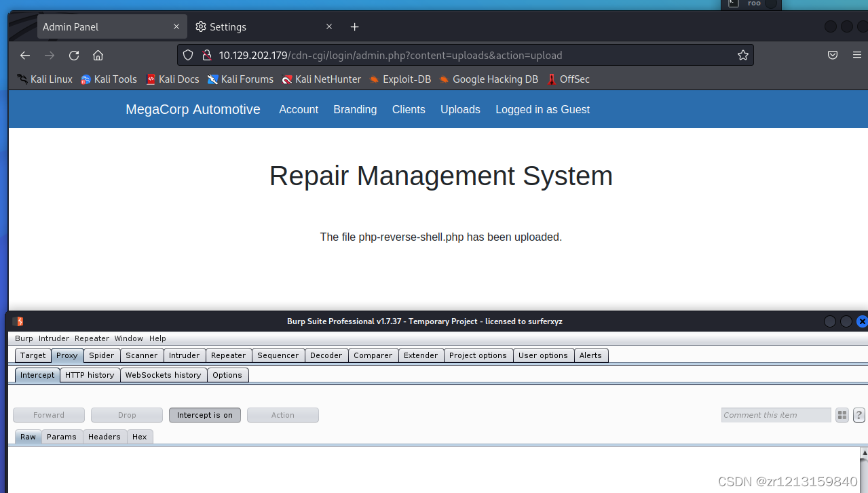Switch to the Repeater tool tab
Image resolution: width=868 pixels, height=493 pixels.
tap(229, 355)
